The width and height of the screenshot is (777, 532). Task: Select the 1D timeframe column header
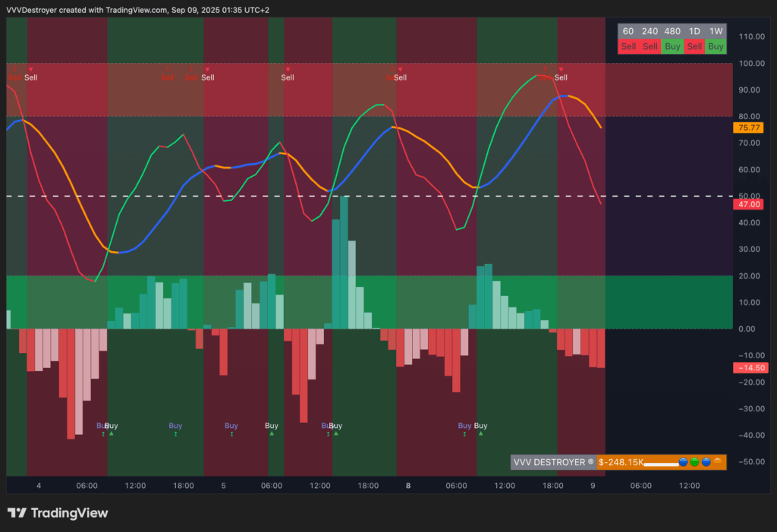pyautogui.click(x=694, y=31)
